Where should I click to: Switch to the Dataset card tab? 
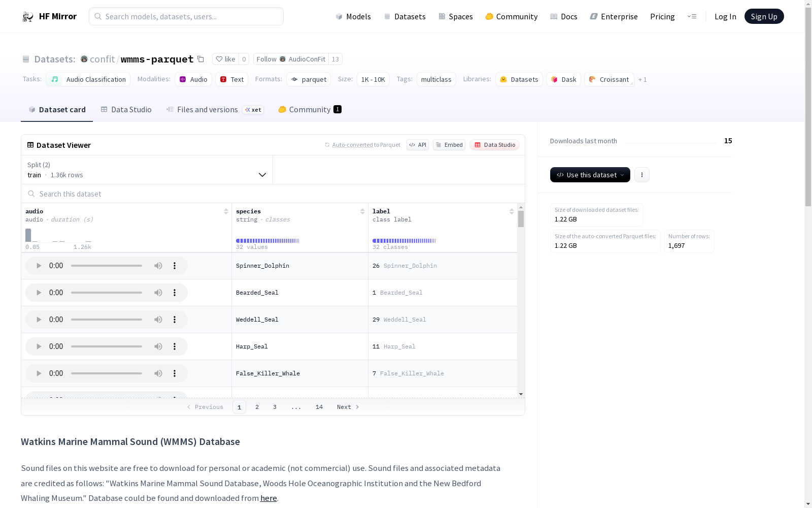pyautogui.click(x=57, y=110)
